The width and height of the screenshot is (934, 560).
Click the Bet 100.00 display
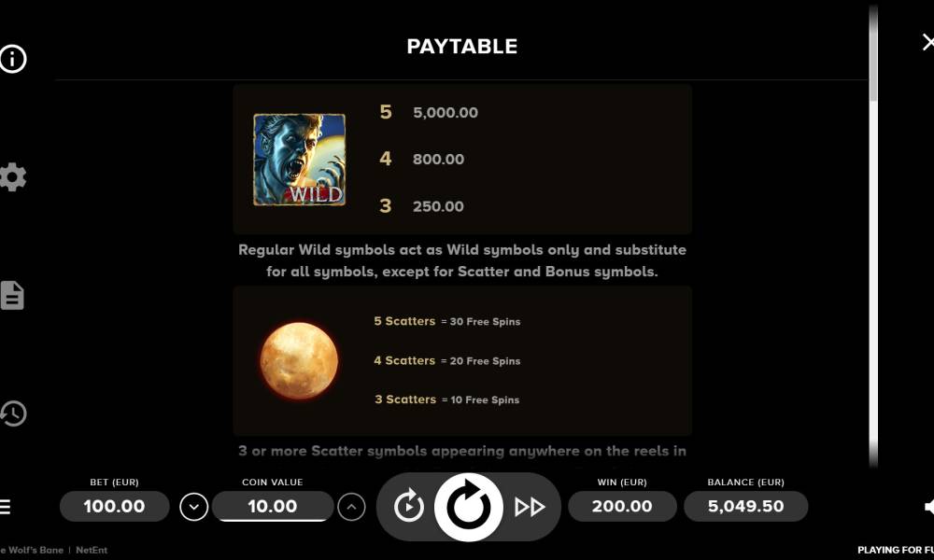114,507
